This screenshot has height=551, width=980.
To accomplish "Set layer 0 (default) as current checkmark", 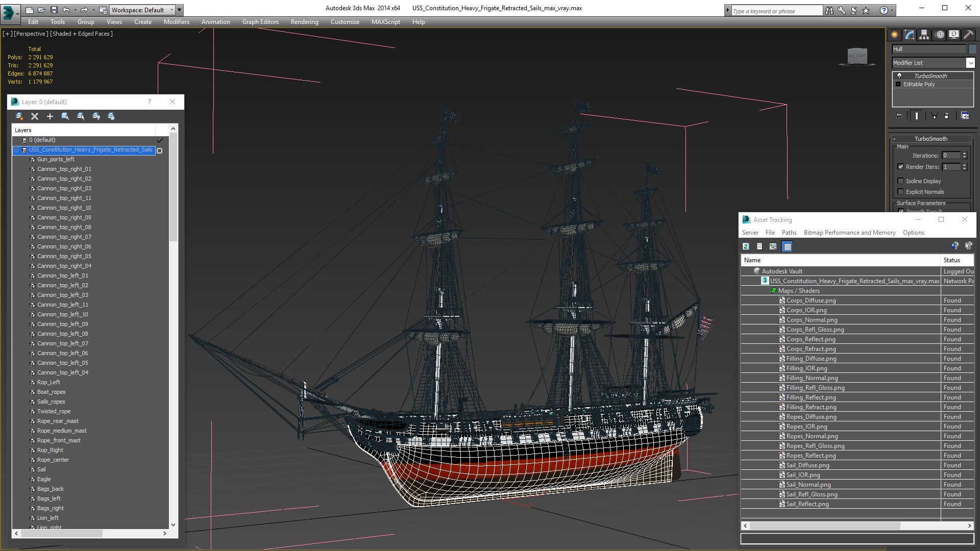I will [160, 140].
